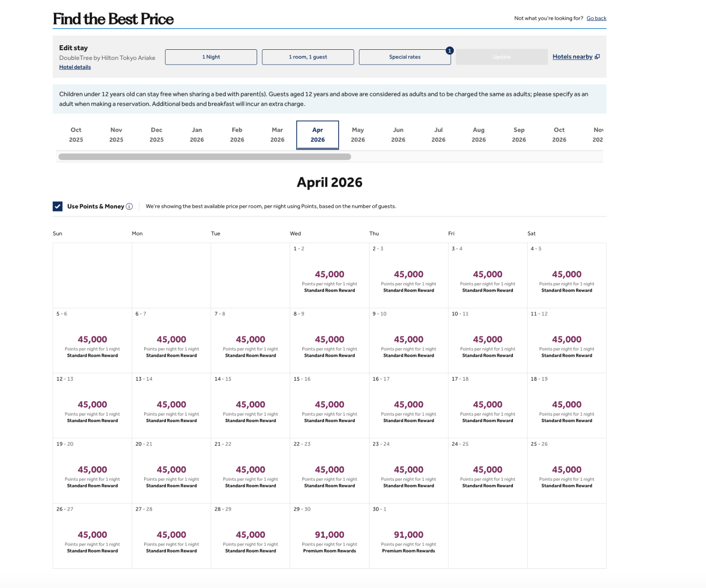706x588 pixels.
Task: Open the Hotels nearby link
Action: (x=572, y=57)
